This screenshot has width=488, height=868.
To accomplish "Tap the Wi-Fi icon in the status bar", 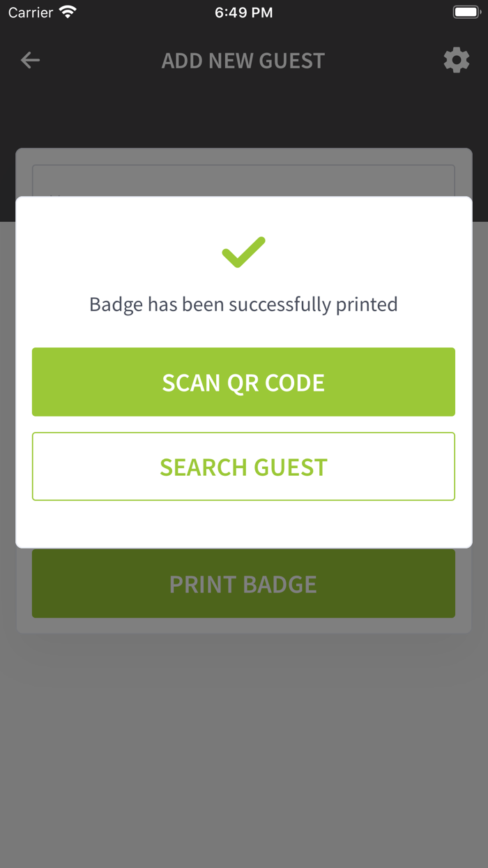I will 66,10.
